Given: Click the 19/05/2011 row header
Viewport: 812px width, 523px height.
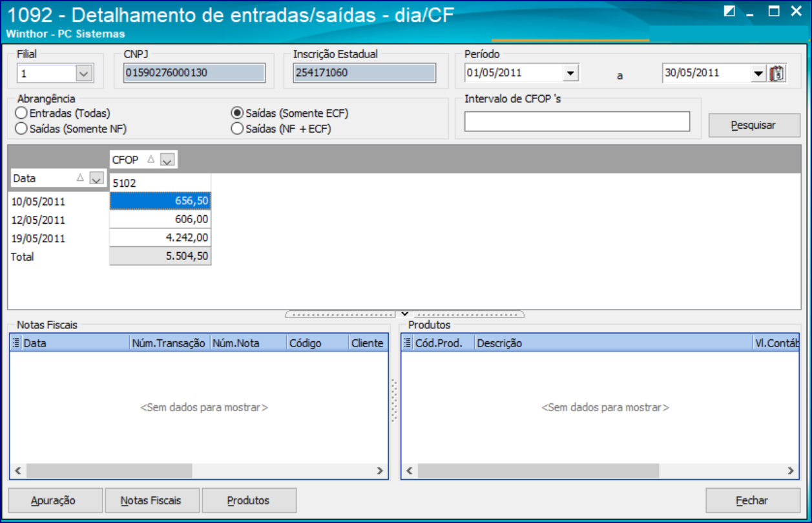Looking at the screenshot, I should pos(59,238).
